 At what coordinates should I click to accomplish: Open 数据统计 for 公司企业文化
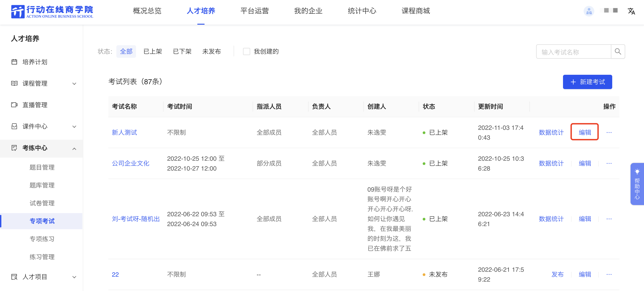pos(551,163)
